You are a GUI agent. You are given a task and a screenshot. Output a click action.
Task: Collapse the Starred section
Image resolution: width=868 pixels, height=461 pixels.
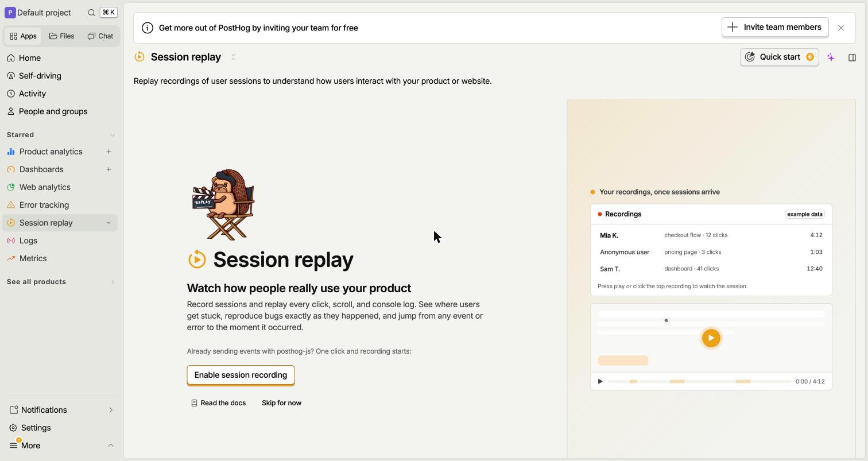pos(112,135)
